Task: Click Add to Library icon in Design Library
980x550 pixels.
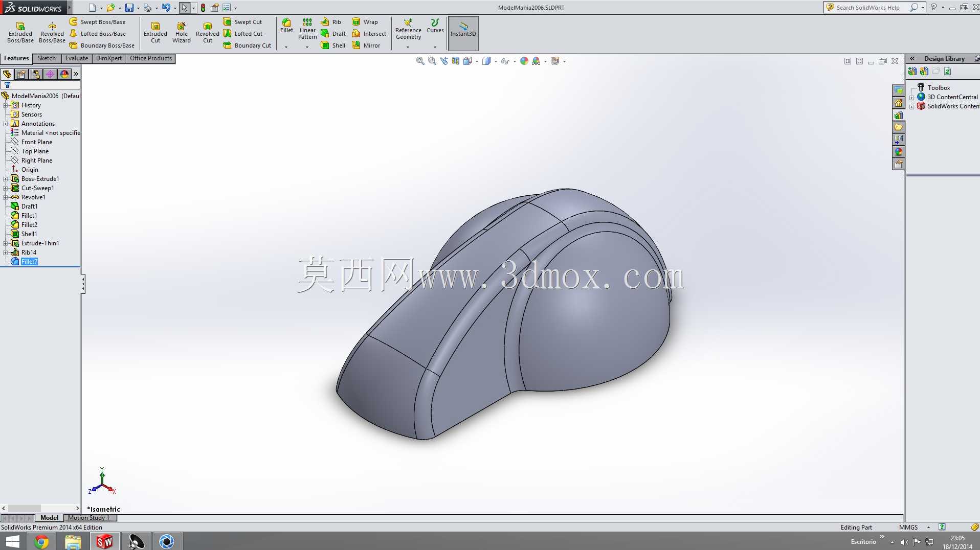Action: click(x=912, y=71)
